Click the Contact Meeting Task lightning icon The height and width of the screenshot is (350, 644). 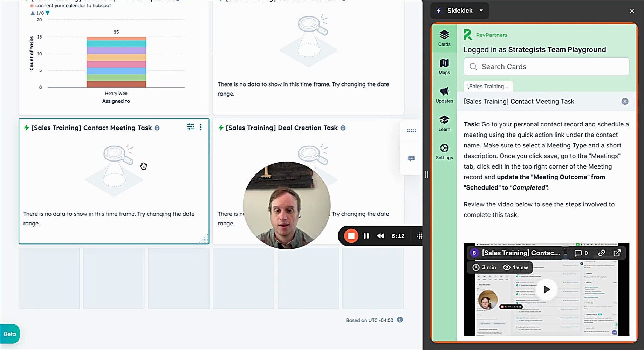[26, 128]
